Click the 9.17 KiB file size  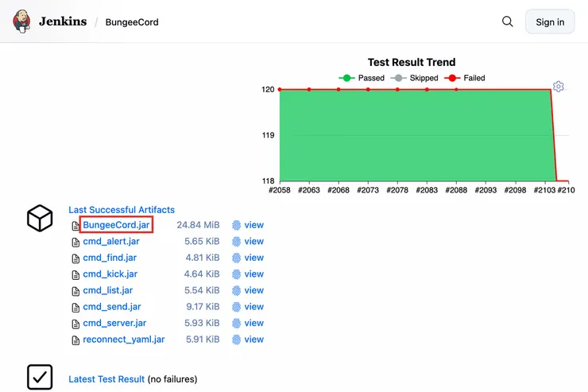pyautogui.click(x=203, y=306)
